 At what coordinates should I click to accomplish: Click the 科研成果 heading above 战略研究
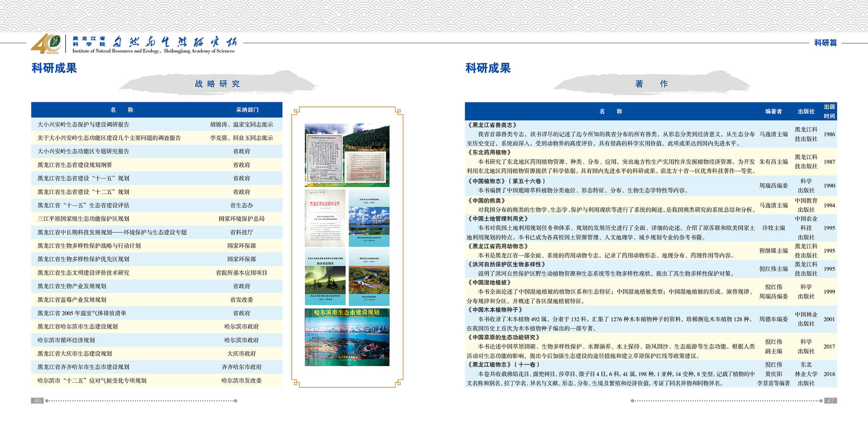(x=54, y=68)
